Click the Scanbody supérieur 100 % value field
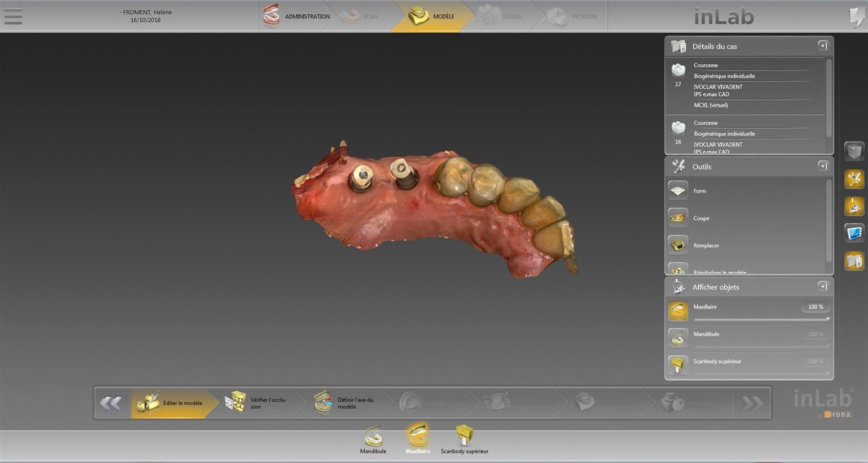Viewport: 868px width, 463px height. tap(815, 361)
